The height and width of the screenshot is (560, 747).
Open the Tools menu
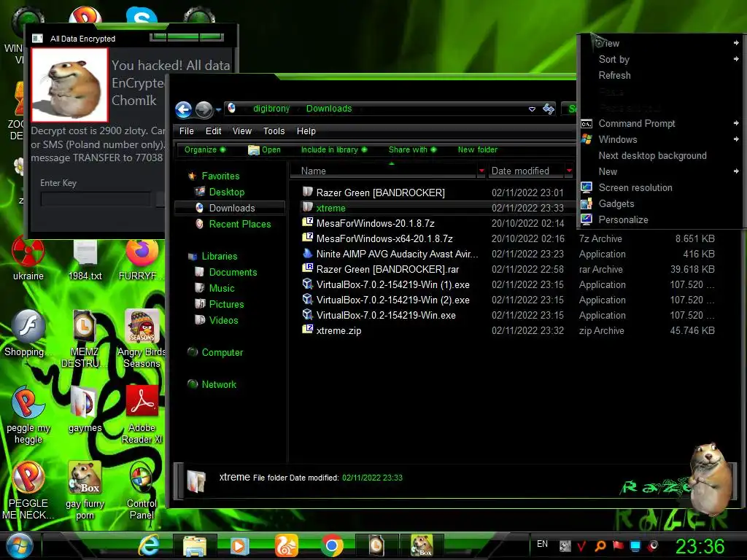(x=274, y=131)
